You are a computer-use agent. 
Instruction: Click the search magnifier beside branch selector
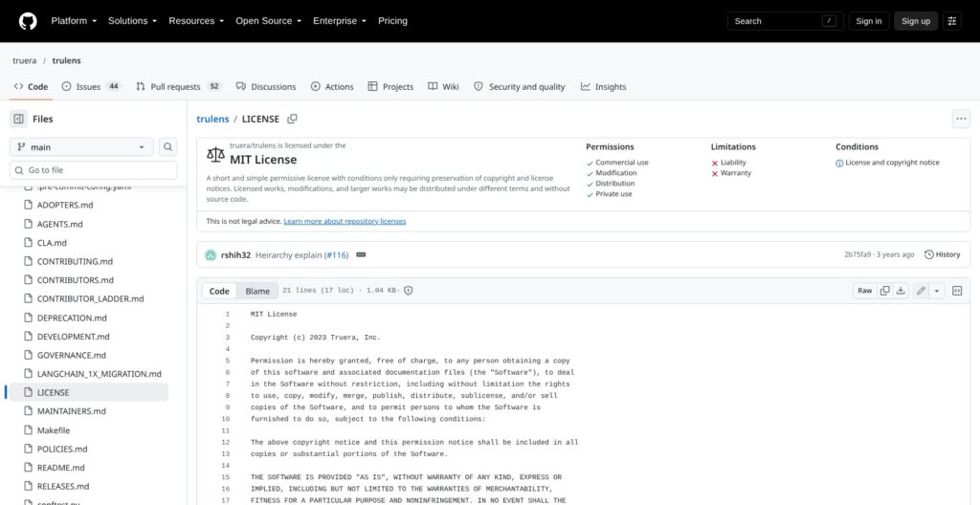tap(167, 147)
